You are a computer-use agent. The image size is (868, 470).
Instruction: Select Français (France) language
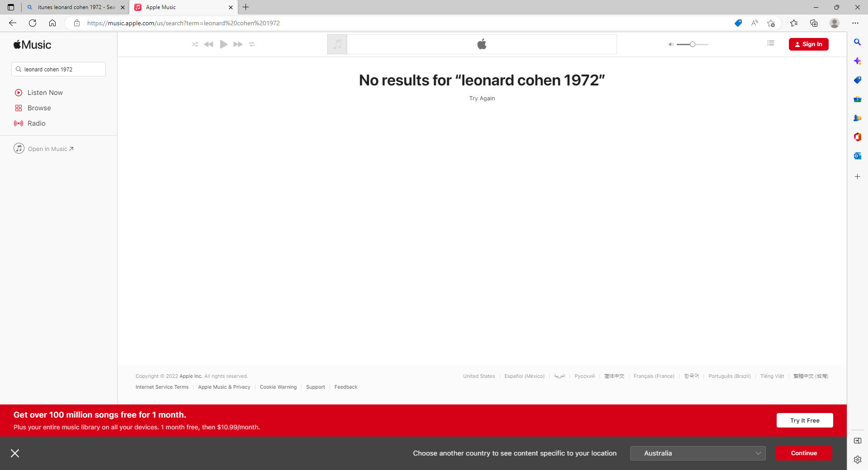[x=654, y=376]
